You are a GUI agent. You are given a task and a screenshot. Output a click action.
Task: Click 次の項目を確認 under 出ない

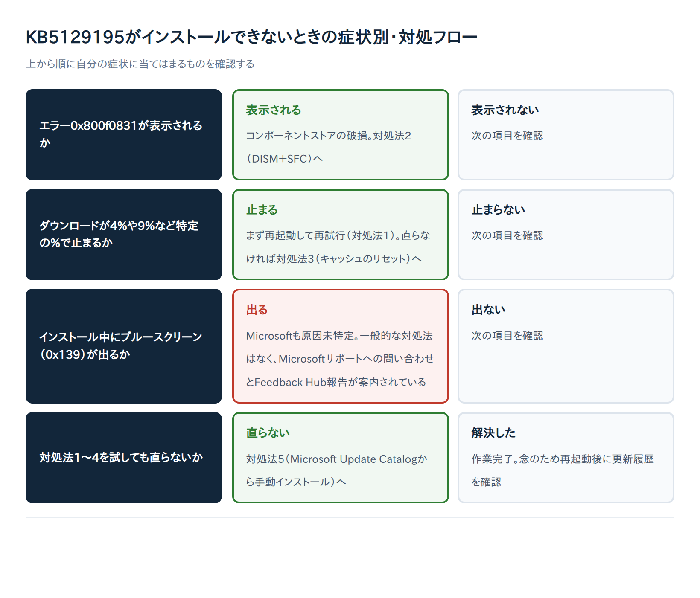[507, 336]
